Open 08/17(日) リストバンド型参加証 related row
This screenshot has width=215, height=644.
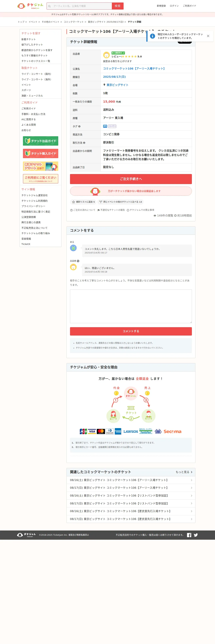pyautogui.click(x=131, y=504)
